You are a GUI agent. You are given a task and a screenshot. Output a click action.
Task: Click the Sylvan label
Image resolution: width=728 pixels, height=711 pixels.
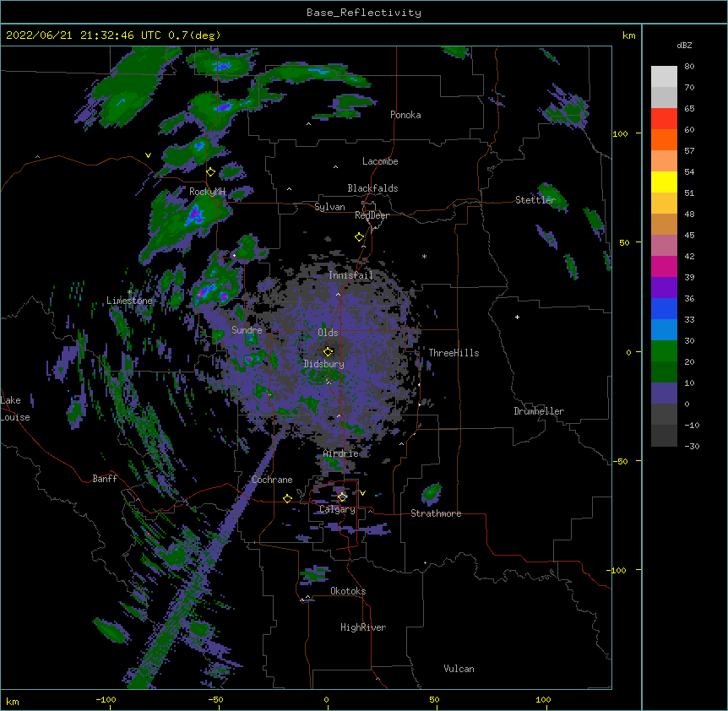tap(329, 207)
